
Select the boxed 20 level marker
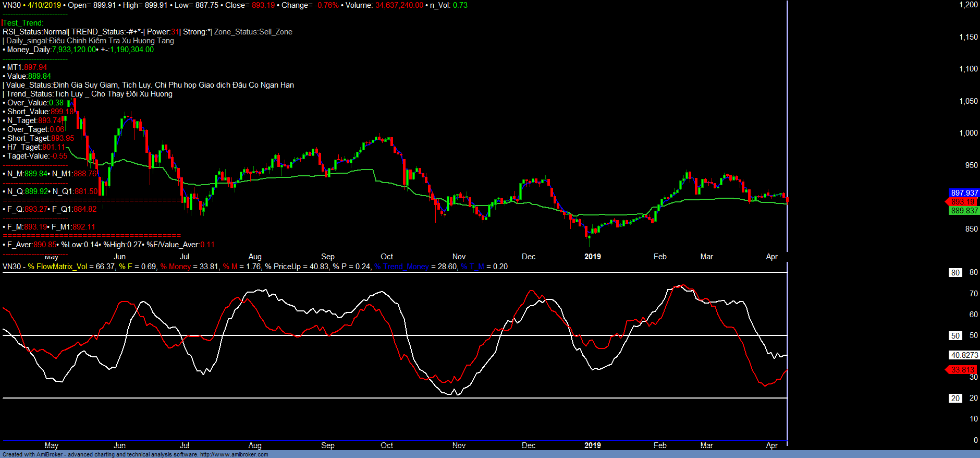[955, 399]
